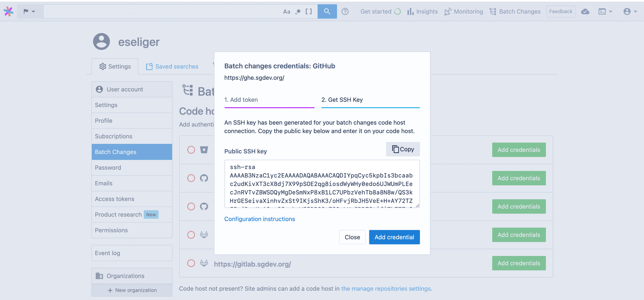Switch to the Saved searches tab
This screenshot has height=300, width=644.
[x=172, y=66]
